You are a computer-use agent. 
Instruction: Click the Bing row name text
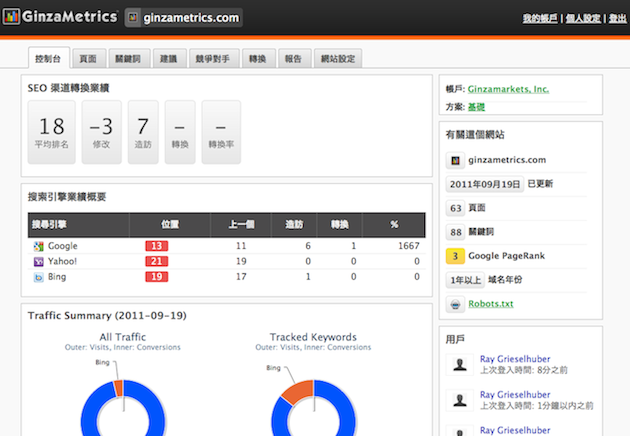pyautogui.click(x=57, y=277)
